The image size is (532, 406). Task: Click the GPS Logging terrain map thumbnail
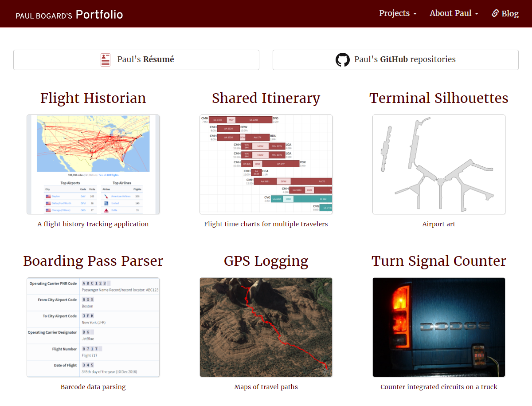266,327
